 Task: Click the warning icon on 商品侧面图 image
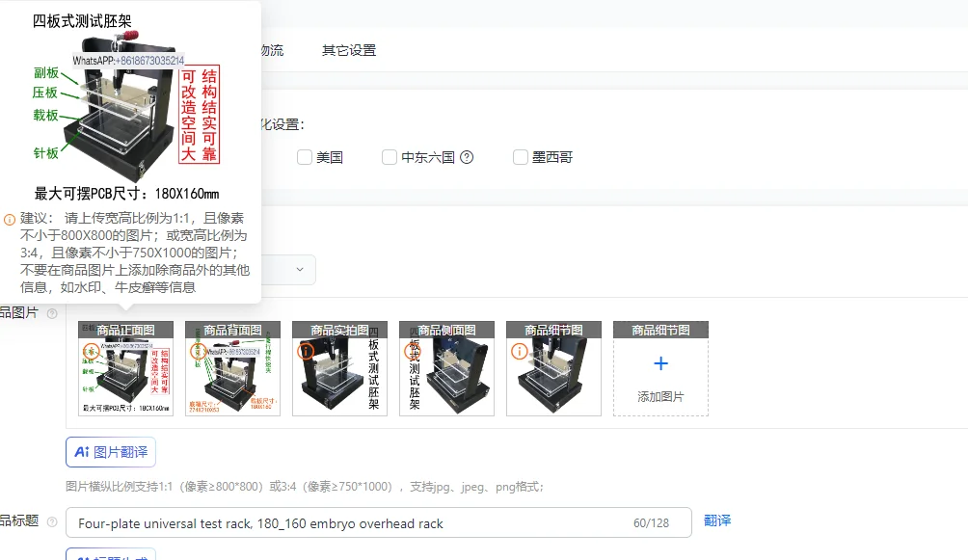pos(413,351)
